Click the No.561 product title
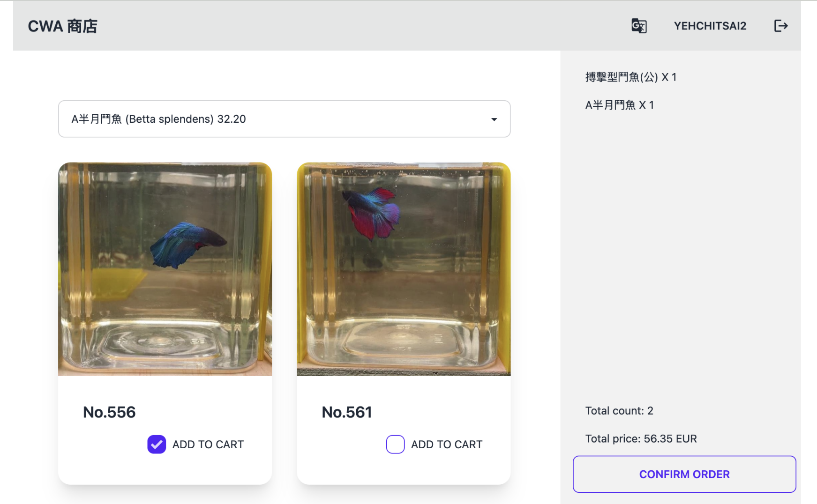Image resolution: width=817 pixels, height=504 pixels. click(347, 412)
